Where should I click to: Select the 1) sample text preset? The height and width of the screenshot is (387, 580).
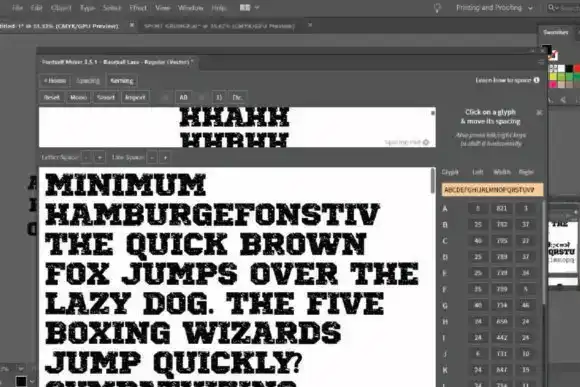tap(219, 97)
